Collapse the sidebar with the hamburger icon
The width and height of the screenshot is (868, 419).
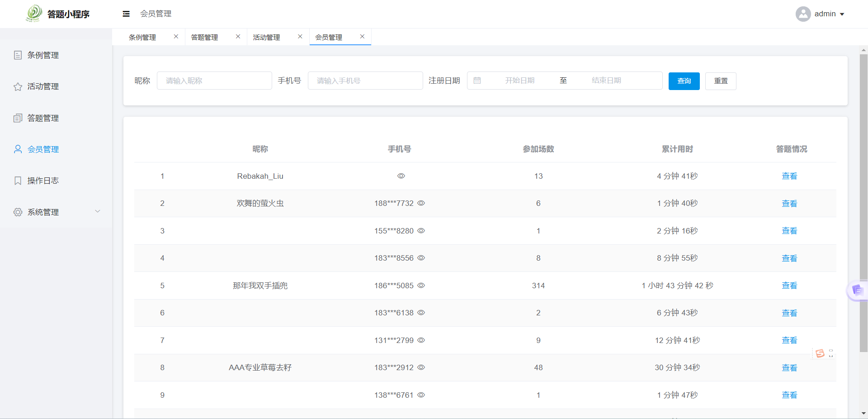[x=126, y=14]
